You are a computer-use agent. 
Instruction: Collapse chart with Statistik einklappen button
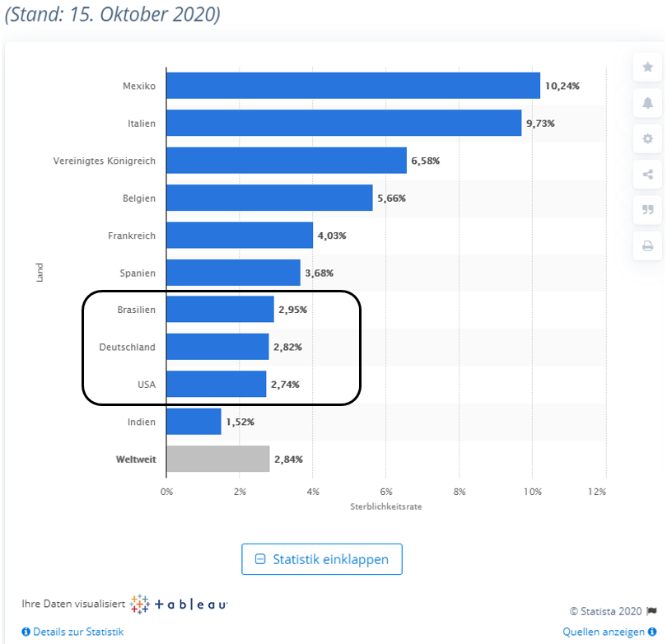coord(321,559)
